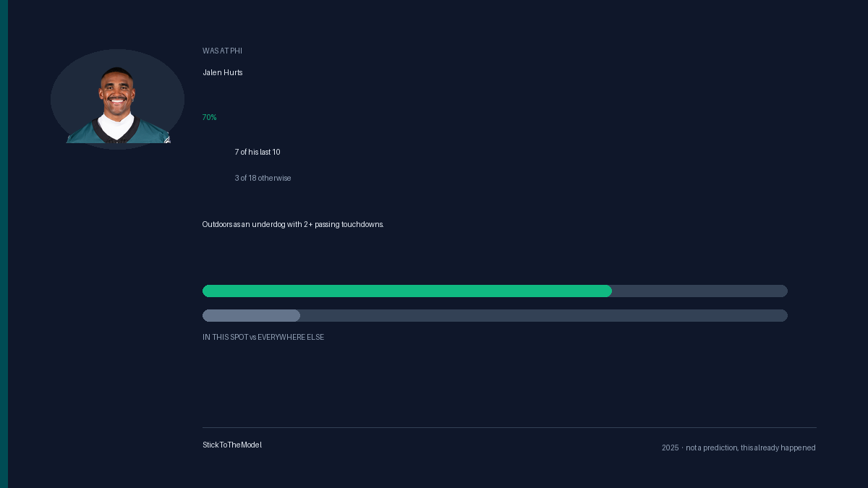This screenshot has height=488, width=868.
Task: Click the 'Outdoors as an underdog' description sentence
Action: [x=293, y=224]
